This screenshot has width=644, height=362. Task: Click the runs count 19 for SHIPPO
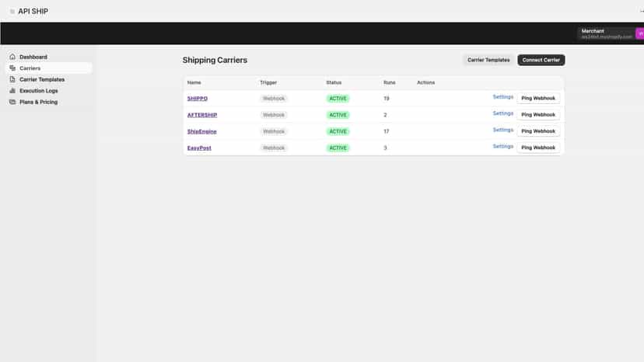[386, 99]
